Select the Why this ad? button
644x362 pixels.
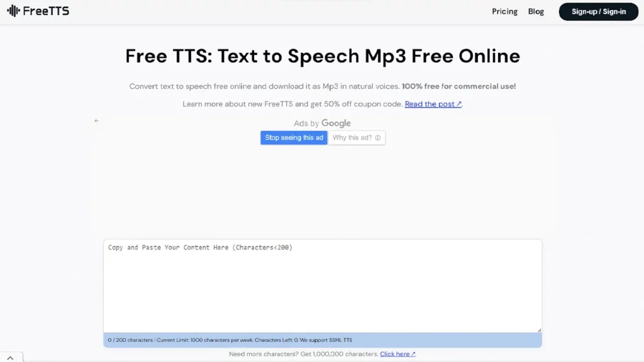click(x=357, y=138)
